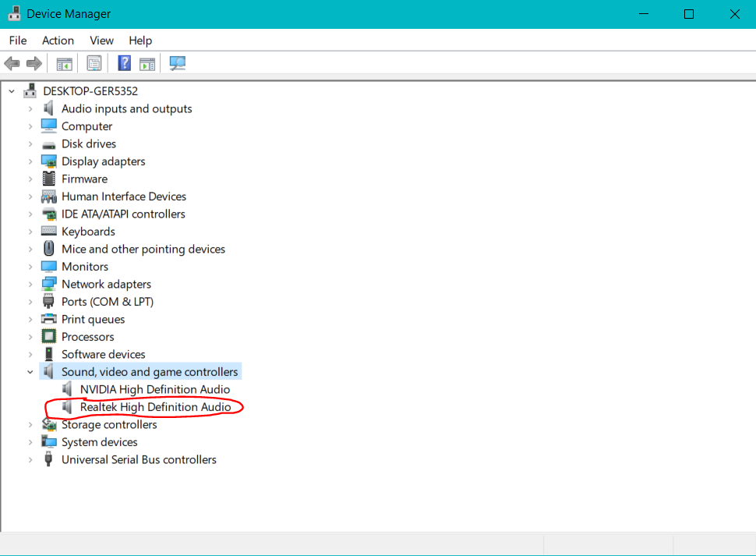
Task: Click the Human Interface Devices icon
Action: [48, 197]
